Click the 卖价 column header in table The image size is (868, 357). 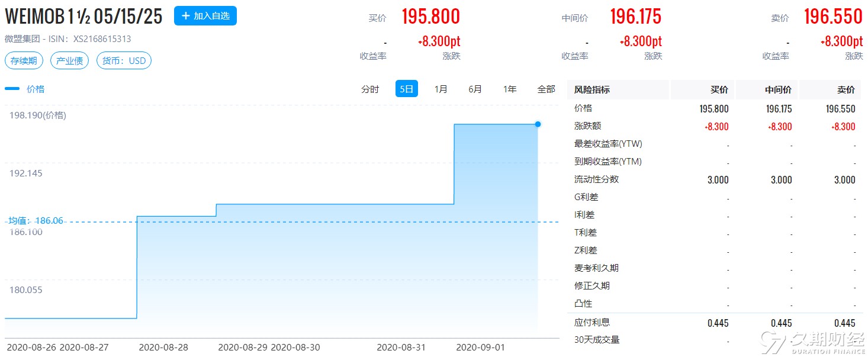click(x=846, y=90)
